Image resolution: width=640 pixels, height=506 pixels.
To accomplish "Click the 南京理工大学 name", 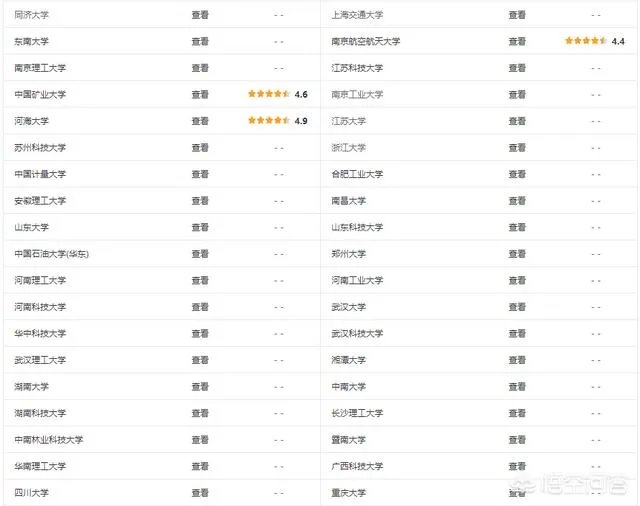I will tap(40, 68).
